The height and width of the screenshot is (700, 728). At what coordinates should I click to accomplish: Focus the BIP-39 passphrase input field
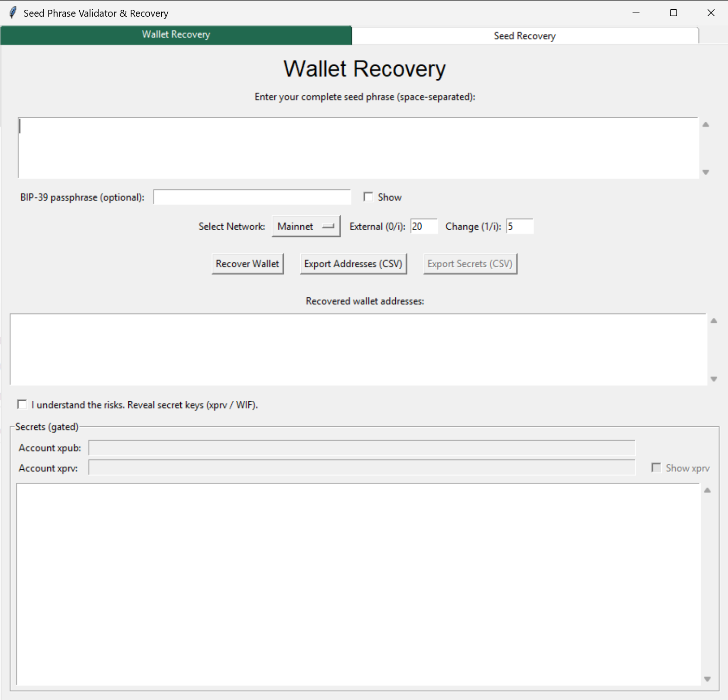pos(252,197)
